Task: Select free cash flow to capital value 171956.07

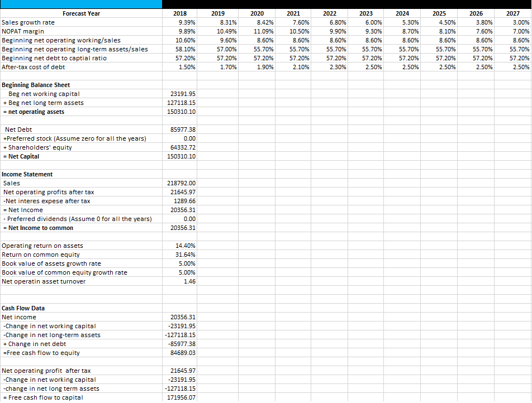Action: coord(180,397)
